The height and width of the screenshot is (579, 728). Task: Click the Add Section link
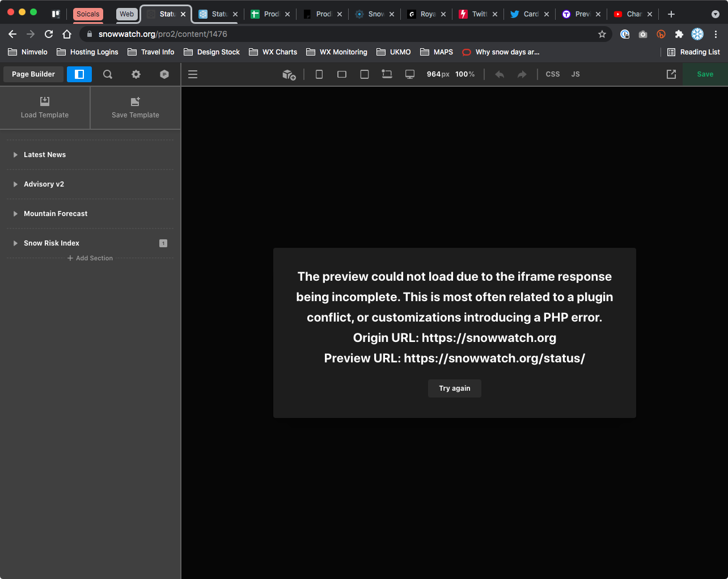click(90, 258)
